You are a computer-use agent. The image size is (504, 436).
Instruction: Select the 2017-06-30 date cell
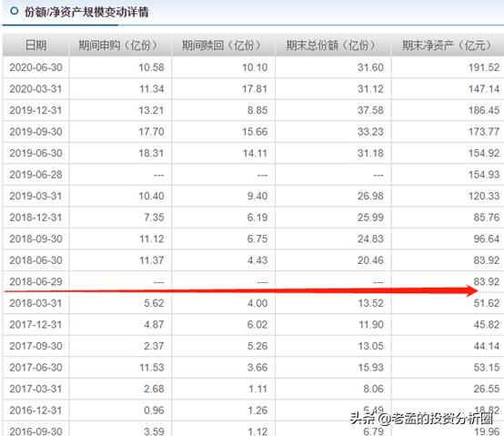click(x=35, y=368)
